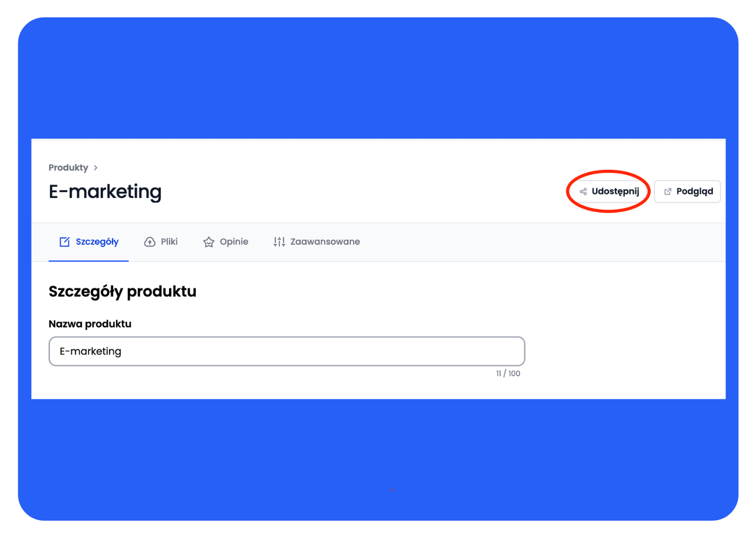Click the E-marketing text inside the input
The image size is (756, 538).
coord(90,351)
